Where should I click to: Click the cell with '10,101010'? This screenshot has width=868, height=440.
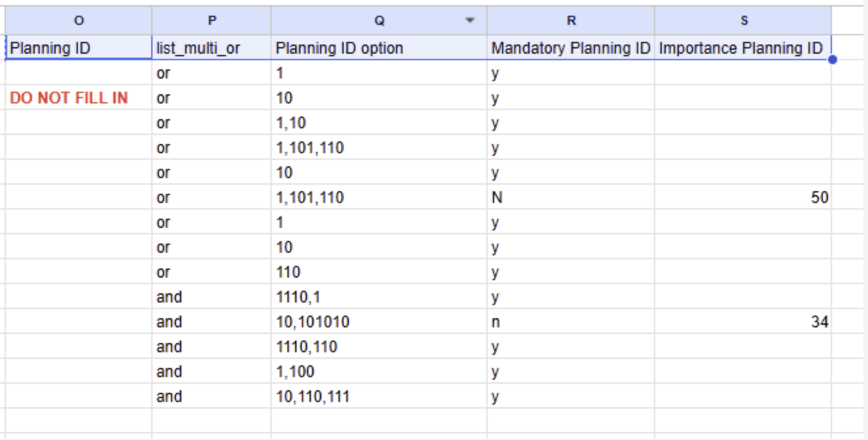coord(379,322)
